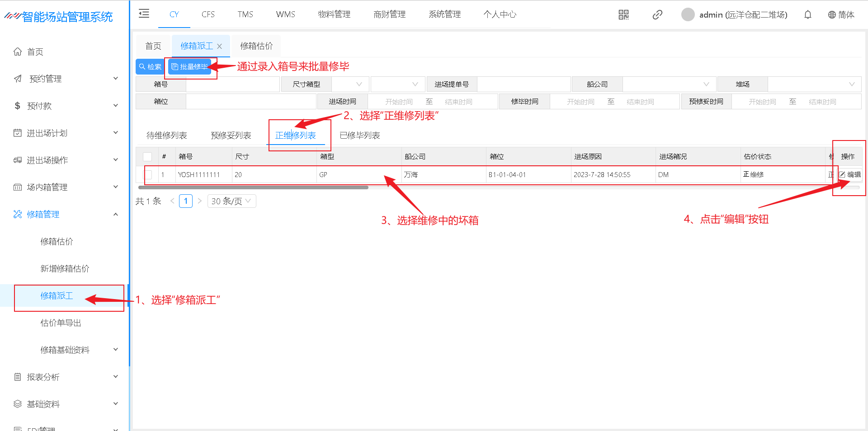Click the horizontal table scrollbar
This screenshot has width=868, height=431.
[x=253, y=187]
